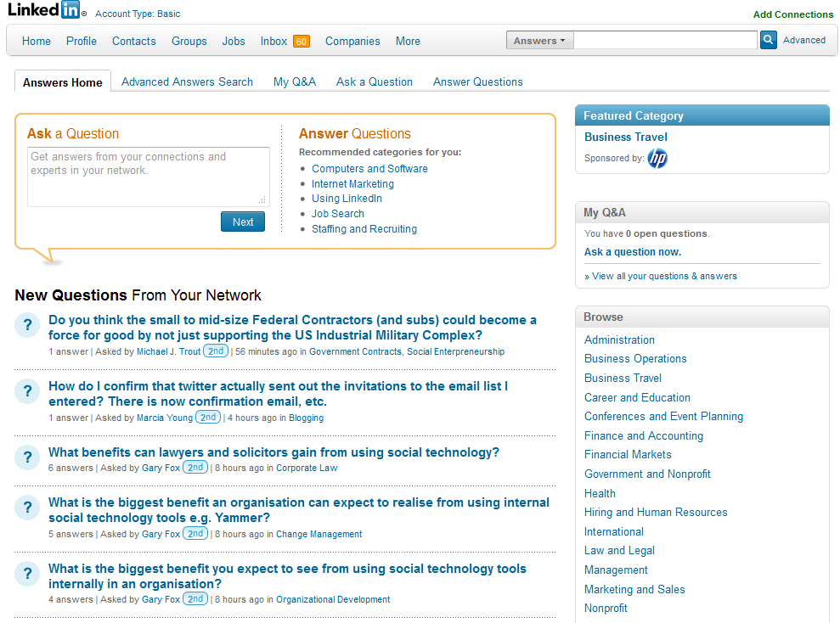Browse Hiring and Human Resources category
Viewport: 840px width, 623px height.
pyautogui.click(x=656, y=512)
